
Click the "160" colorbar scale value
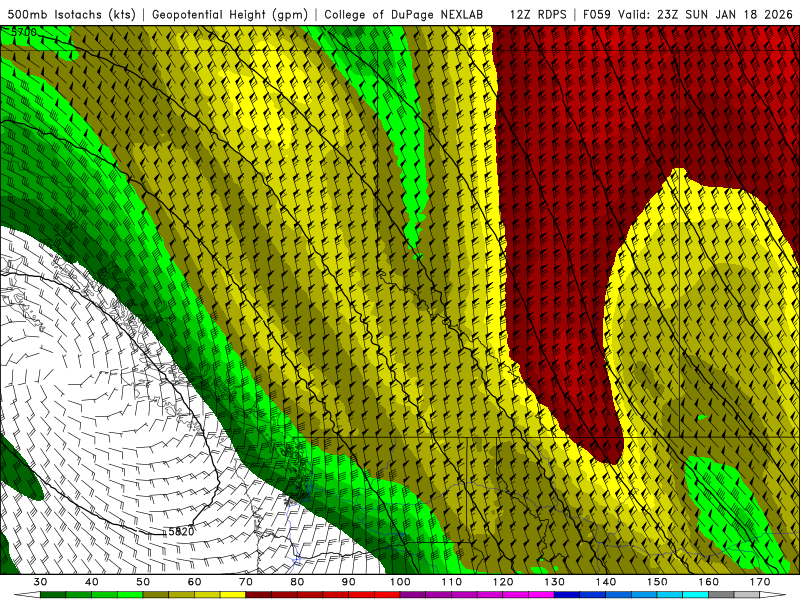tap(709, 582)
